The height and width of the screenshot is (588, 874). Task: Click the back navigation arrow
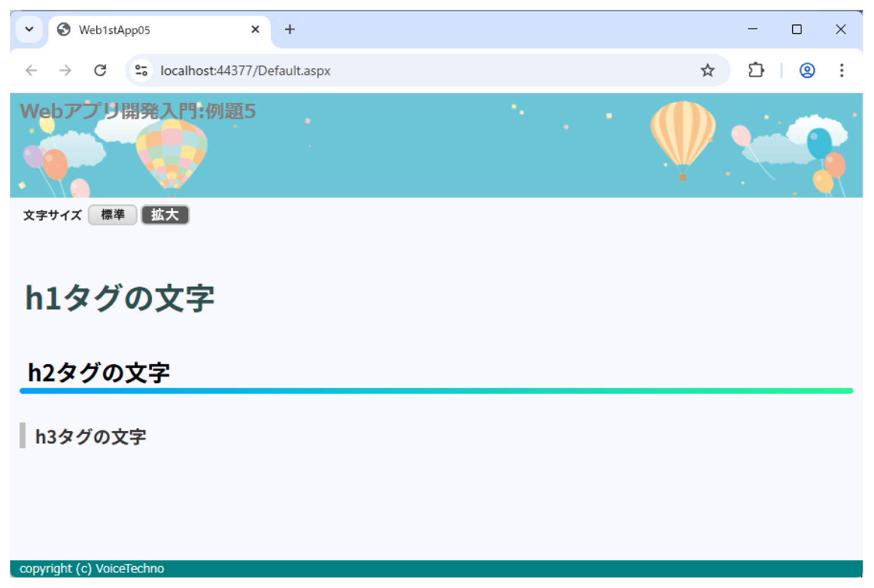[31, 71]
